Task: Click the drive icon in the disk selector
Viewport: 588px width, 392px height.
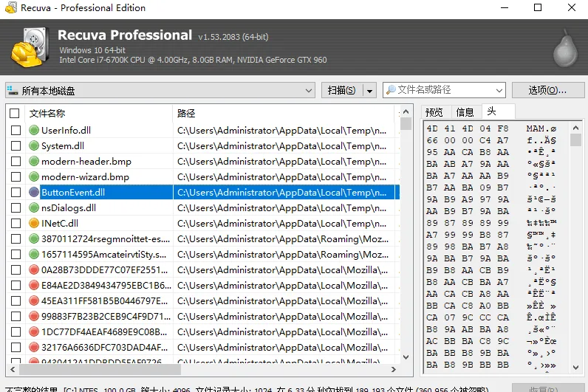Action: click(13, 90)
